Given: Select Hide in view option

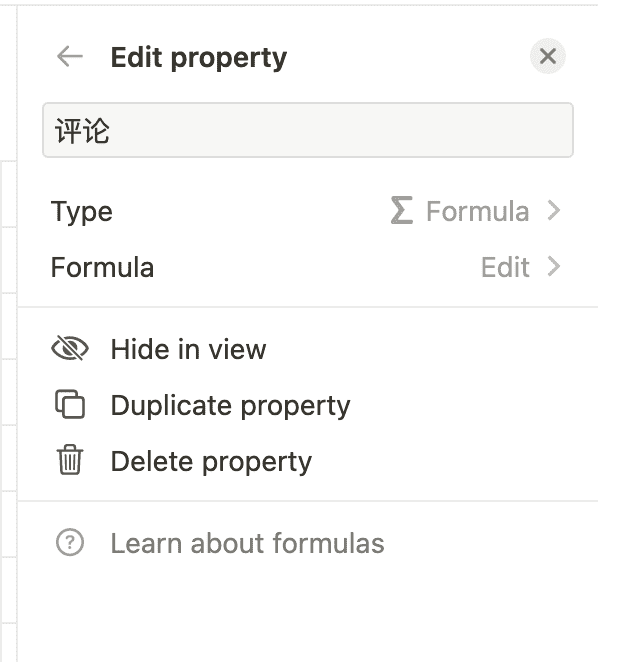Looking at the screenshot, I should pos(188,349).
